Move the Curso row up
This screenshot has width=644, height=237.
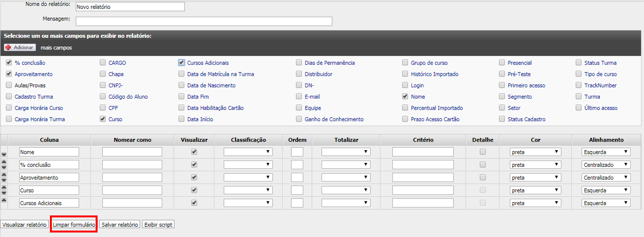coord(4,187)
